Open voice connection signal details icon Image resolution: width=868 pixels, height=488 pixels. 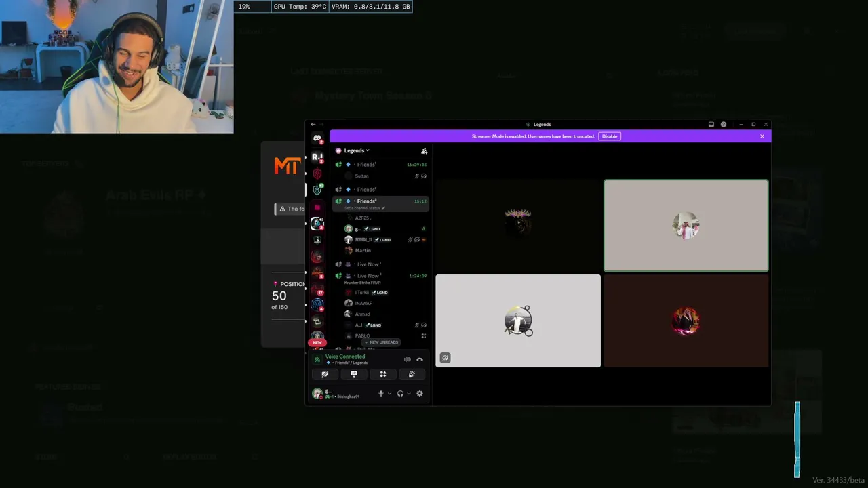[317, 359]
